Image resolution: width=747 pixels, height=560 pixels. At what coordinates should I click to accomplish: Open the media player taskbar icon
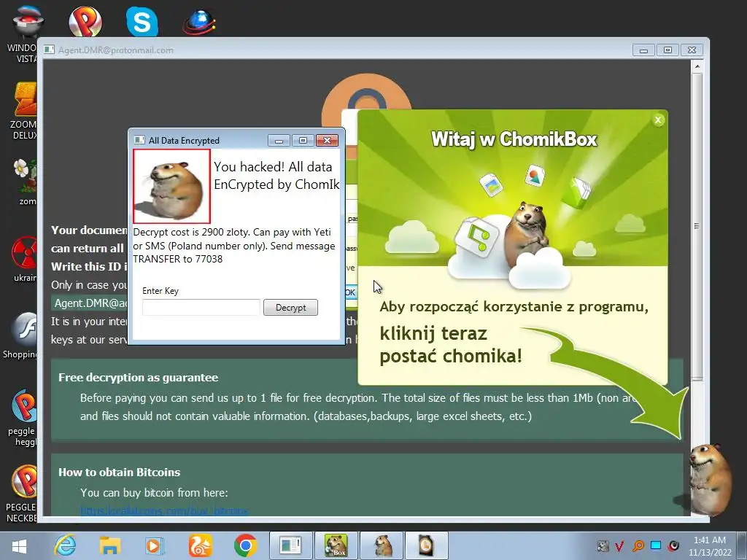tap(155, 545)
